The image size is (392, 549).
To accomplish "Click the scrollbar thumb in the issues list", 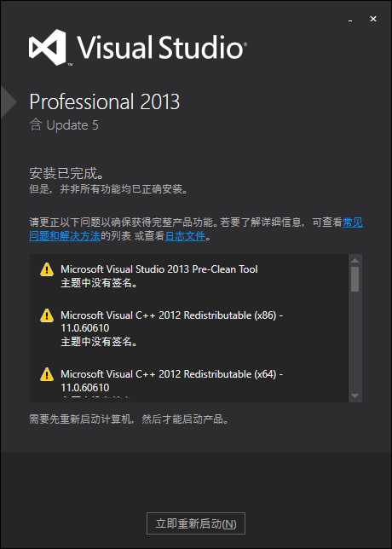I will pyautogui.click(x=355, y=279).
